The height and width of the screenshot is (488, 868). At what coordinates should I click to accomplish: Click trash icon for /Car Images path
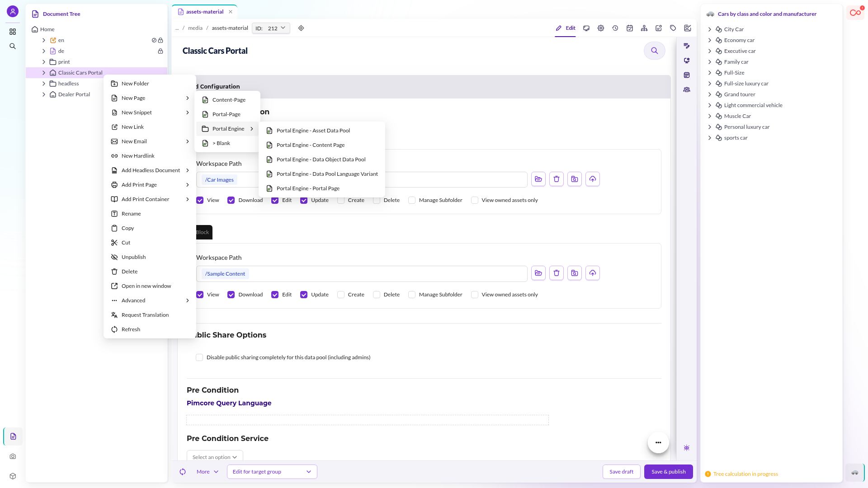557,179
